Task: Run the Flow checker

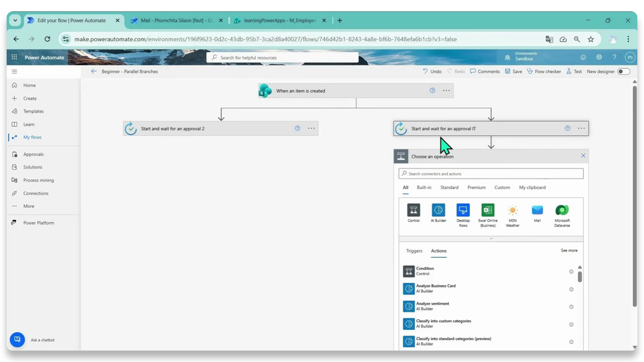Action: [x=544, y=72]
